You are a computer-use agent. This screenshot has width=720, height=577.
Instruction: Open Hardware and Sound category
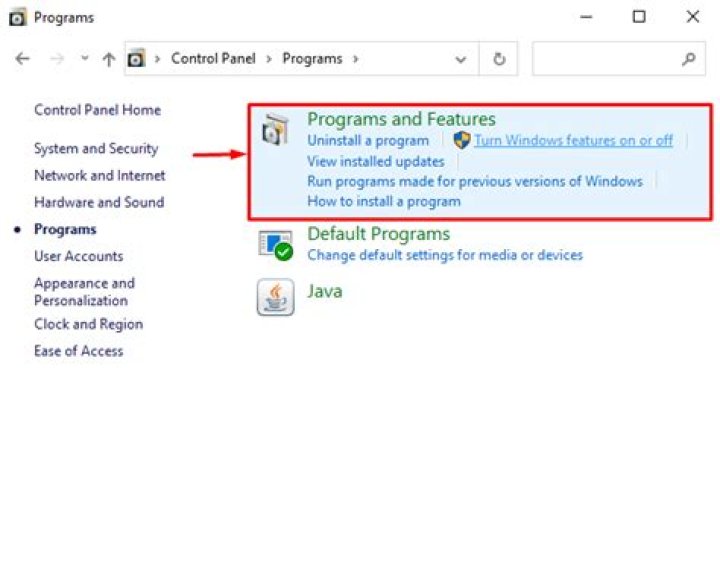click(99, 202)
